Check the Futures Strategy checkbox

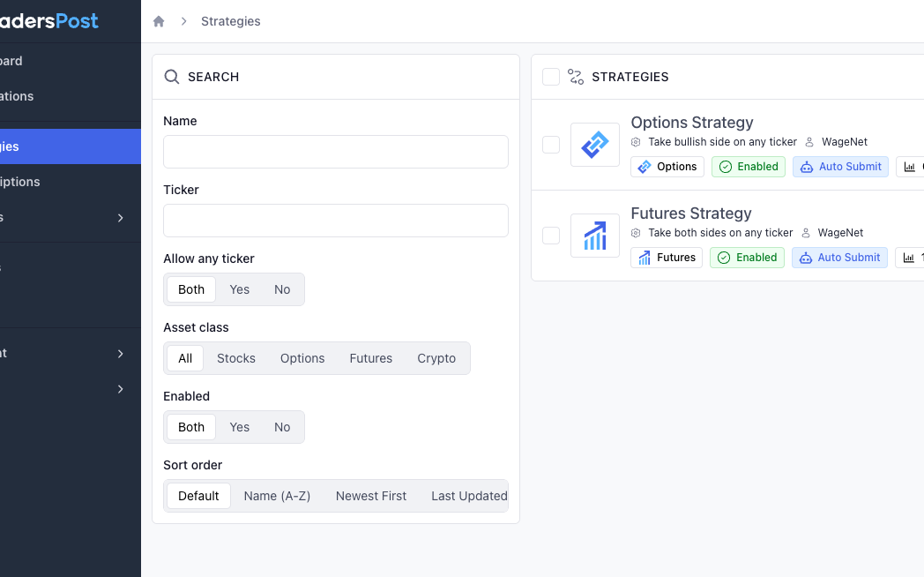click(x=551, y=236)
